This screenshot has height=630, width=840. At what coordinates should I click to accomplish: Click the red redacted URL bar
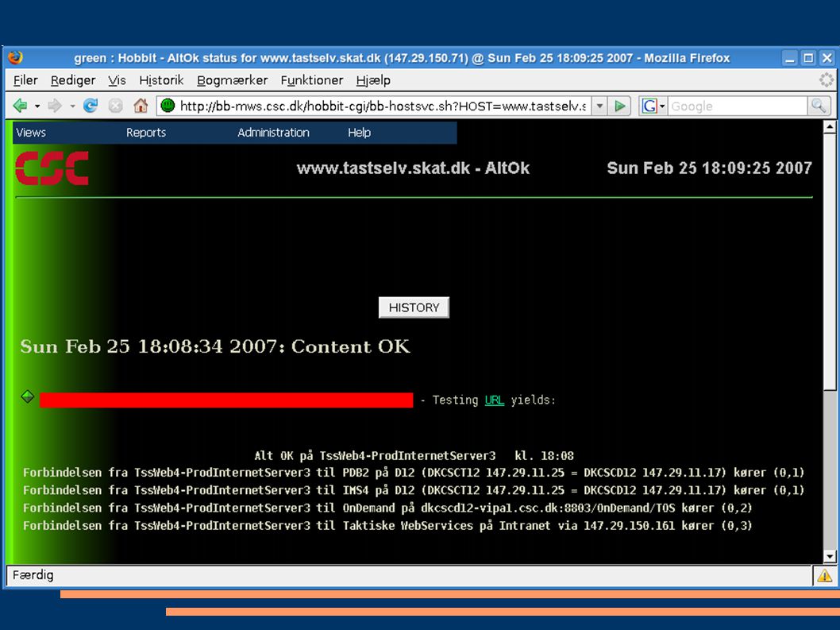pos(226,400)
